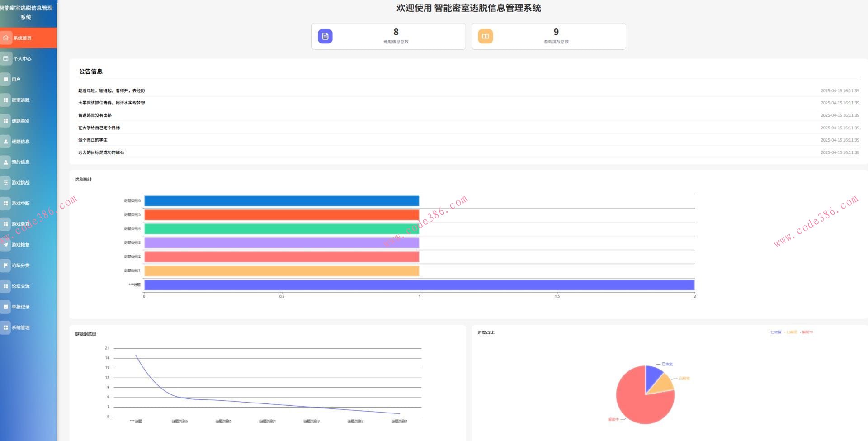Click the grid icon beside 谜题类别
Viewport: 868px width, 441px height.
(6, 121)
